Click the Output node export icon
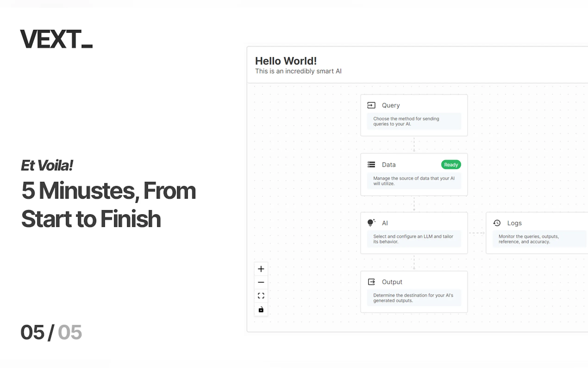Image resolution: width=588 pixels, height=368 pixels. (371, 282)
